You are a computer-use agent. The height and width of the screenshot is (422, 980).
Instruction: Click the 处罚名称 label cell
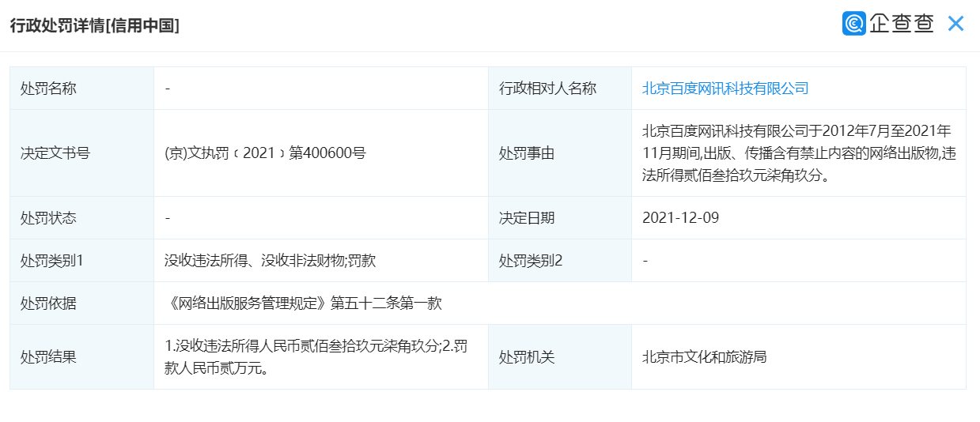pos(82,89)
